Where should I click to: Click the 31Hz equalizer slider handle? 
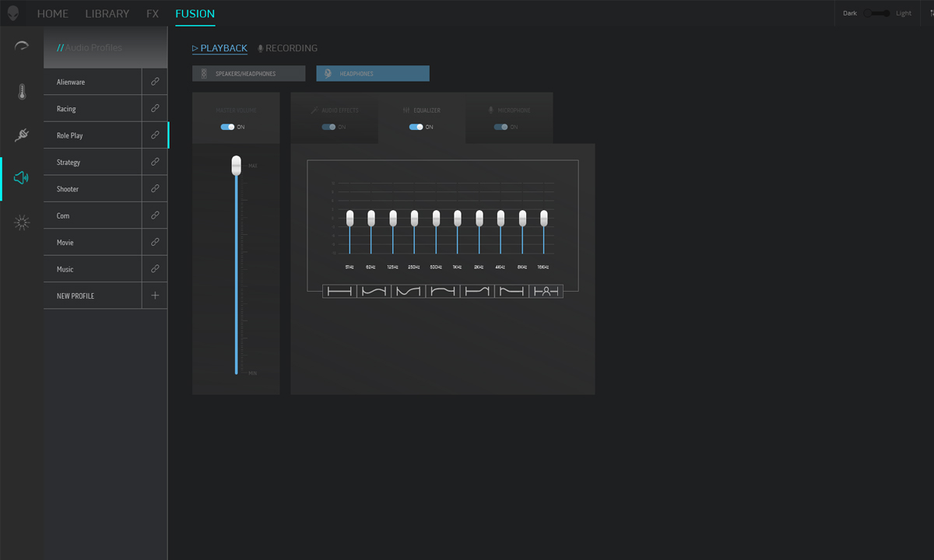click(x=349, y=218)
